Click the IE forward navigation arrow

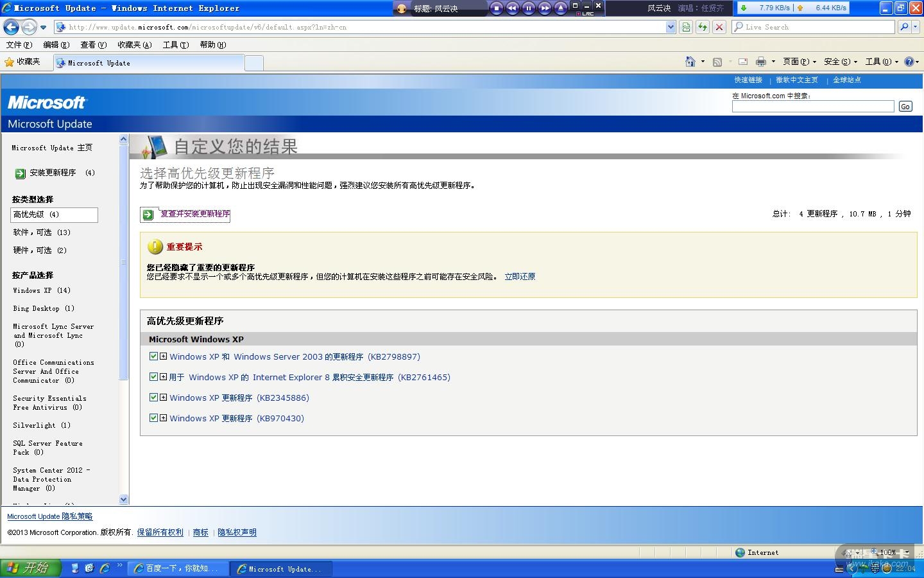29,27
